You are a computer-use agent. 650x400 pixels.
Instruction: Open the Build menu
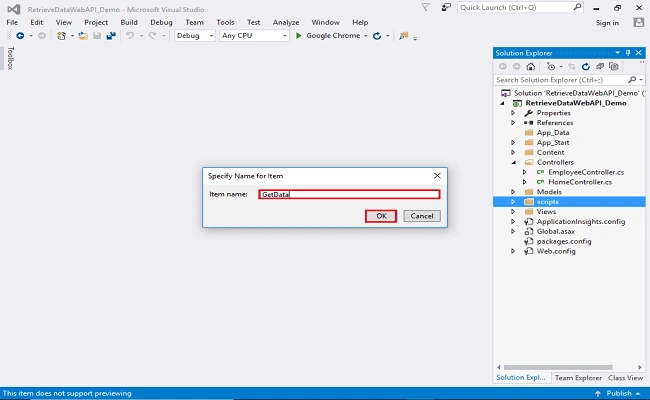click(129, 22)
